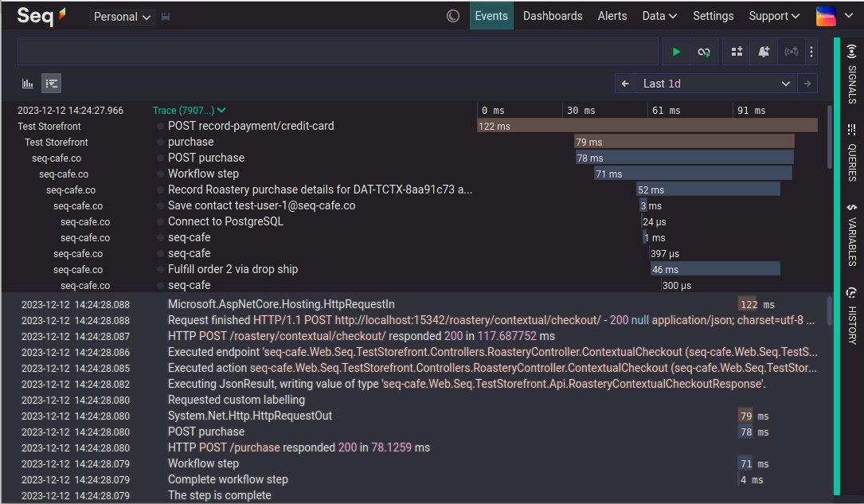Click the save workspace icon

tap(166, 17)
